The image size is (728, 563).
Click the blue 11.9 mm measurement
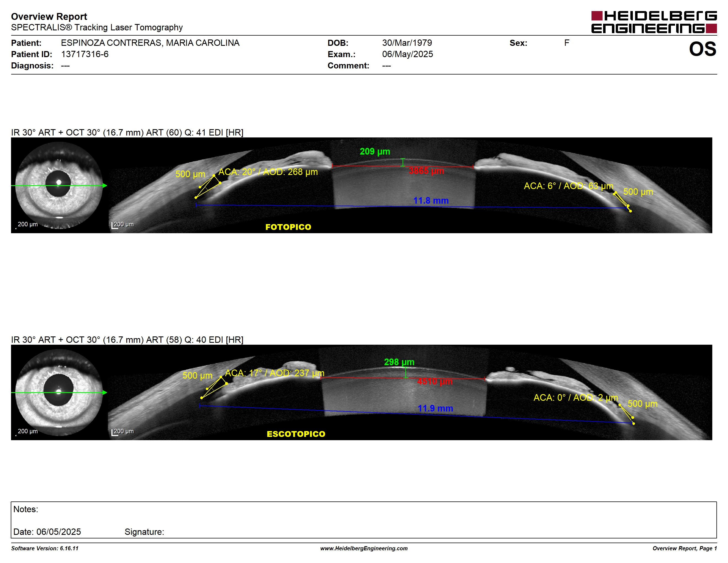coord(435,408)
